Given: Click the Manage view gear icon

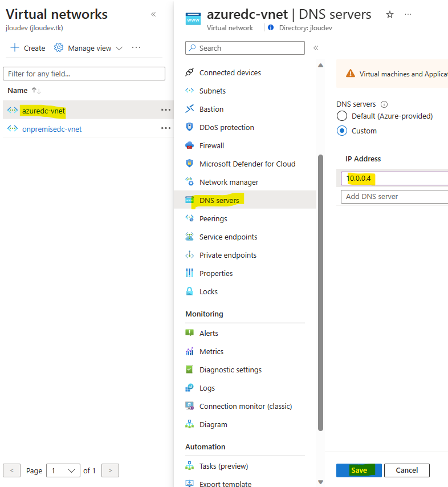Looking at the screenshot, I should [x=59, y=48].
